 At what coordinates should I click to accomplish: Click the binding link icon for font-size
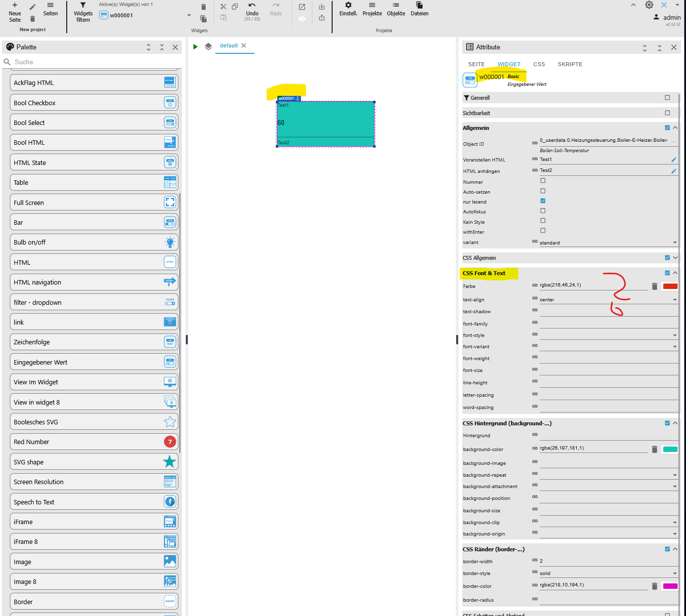[535, 369]
